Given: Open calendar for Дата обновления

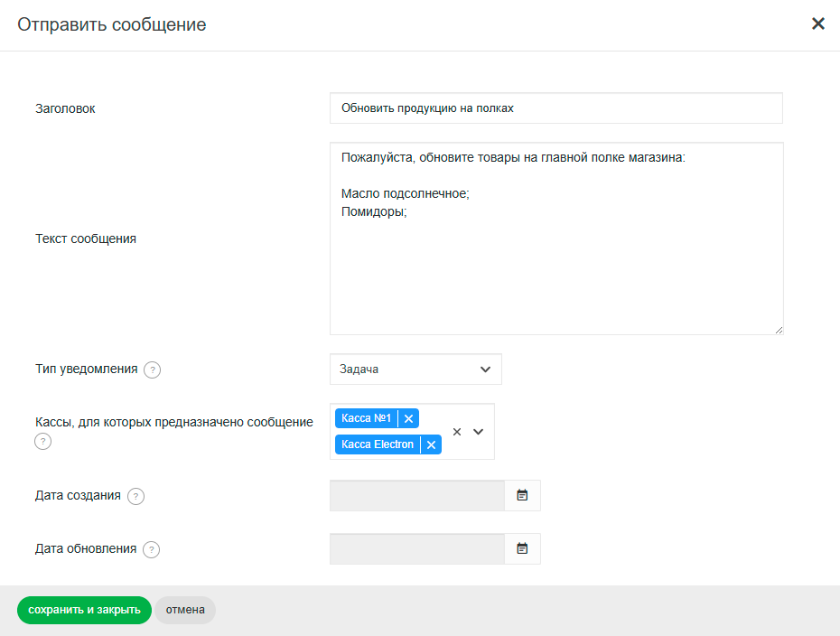Looking at the screenshot, I should (522, 548).
